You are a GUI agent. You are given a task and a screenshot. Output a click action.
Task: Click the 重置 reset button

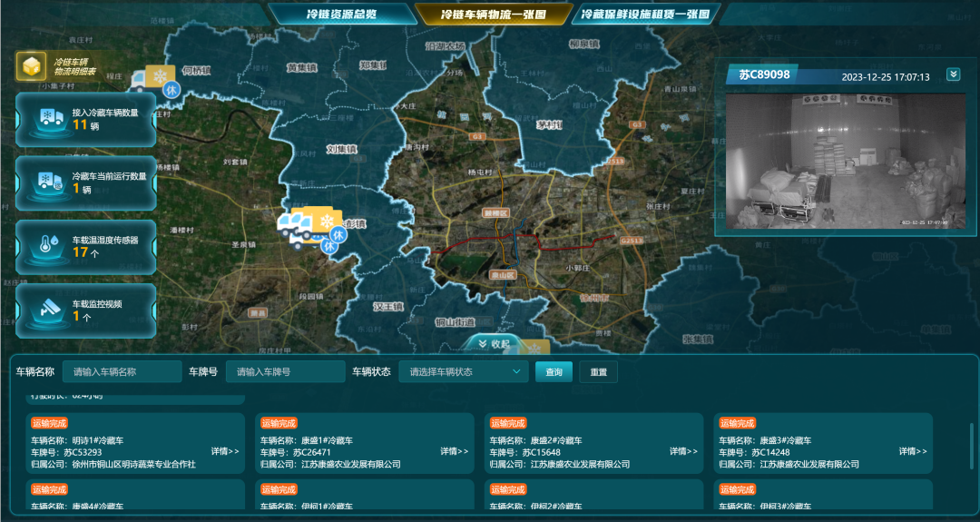tap(599, 371)
